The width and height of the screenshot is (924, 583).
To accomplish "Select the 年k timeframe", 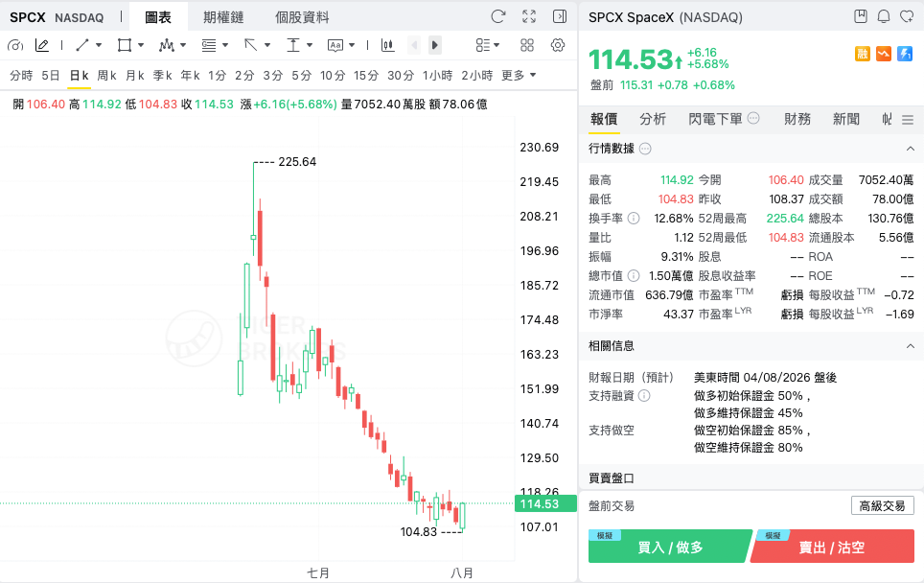I will pyautogui.click(x=191, y=76).
